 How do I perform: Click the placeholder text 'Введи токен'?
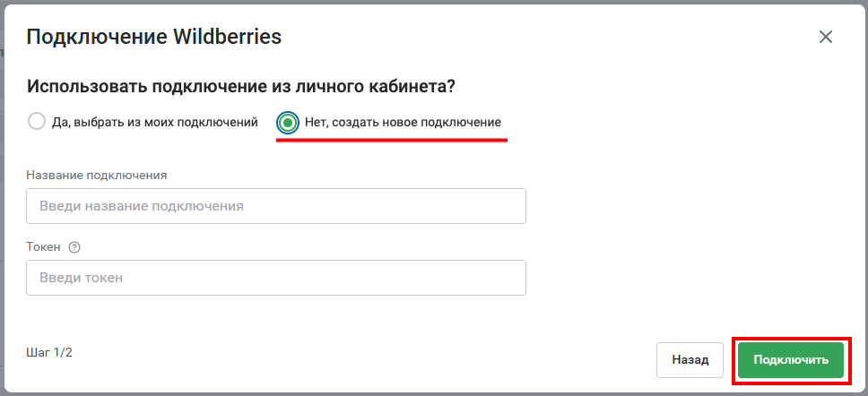click(x=81, y=278)
